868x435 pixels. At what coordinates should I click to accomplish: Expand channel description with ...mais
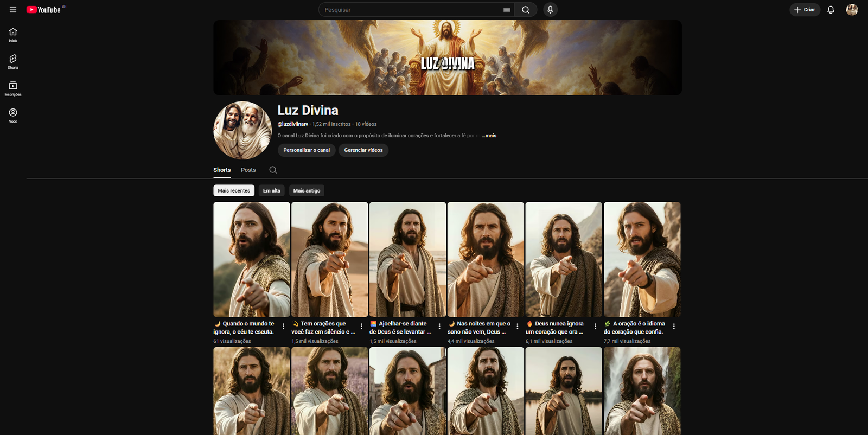tap(489, 136)
